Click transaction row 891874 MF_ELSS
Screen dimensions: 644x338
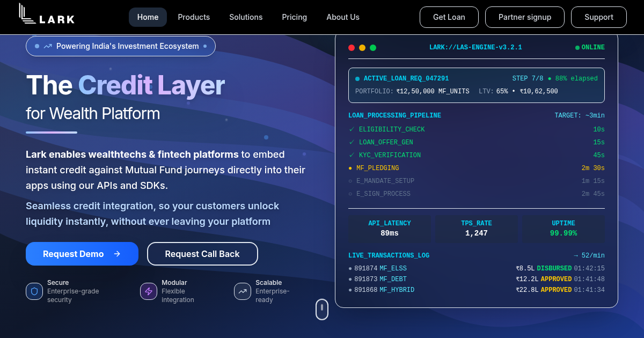pos(477,268)
